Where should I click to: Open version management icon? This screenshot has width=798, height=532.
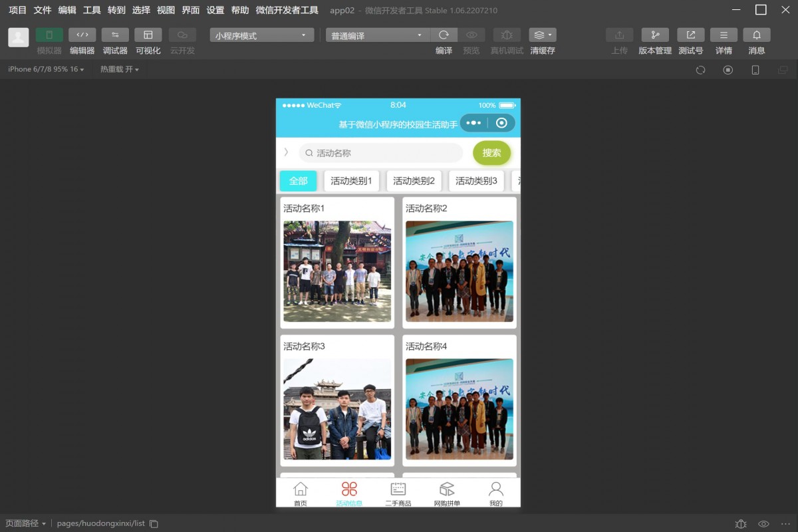point(655,35)
